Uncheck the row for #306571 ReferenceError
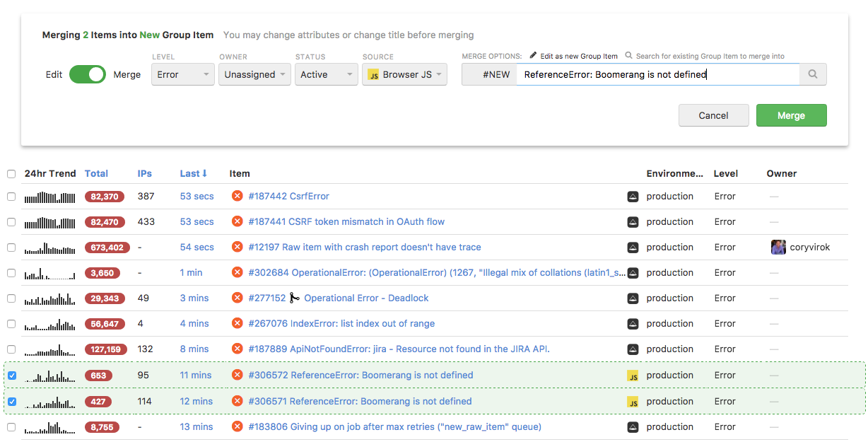Viewport: 868px width, 442px height. [x=11, y=401]
